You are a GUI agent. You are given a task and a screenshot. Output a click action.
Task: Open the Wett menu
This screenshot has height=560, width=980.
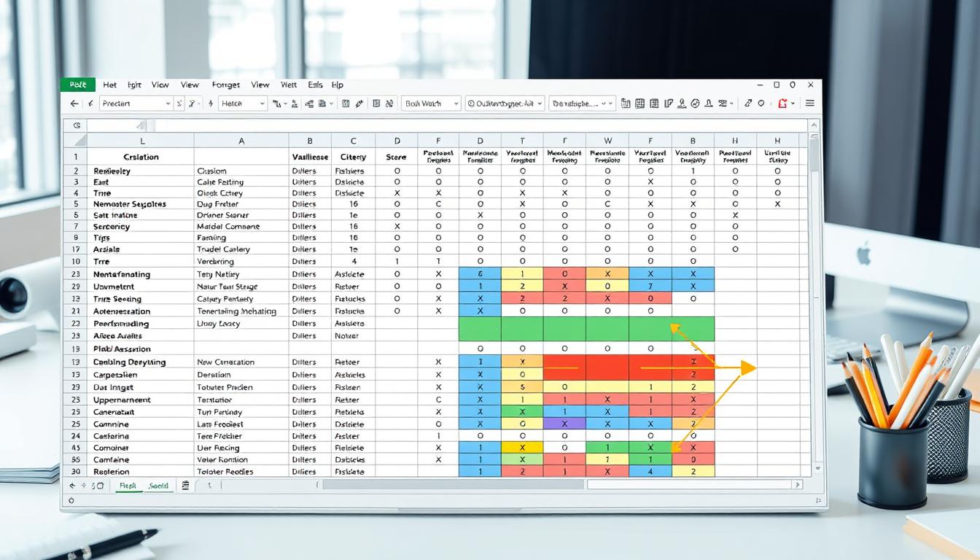pyautogui.click(x=289, y=85)
